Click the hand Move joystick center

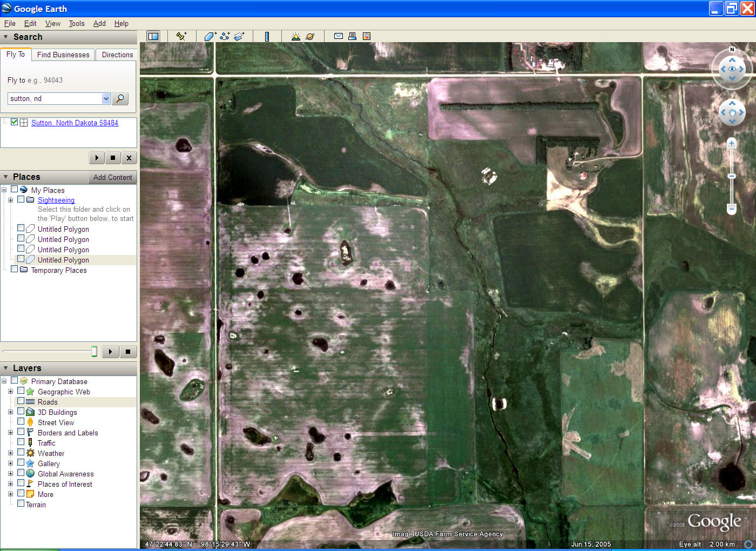[x=732, y=113]
